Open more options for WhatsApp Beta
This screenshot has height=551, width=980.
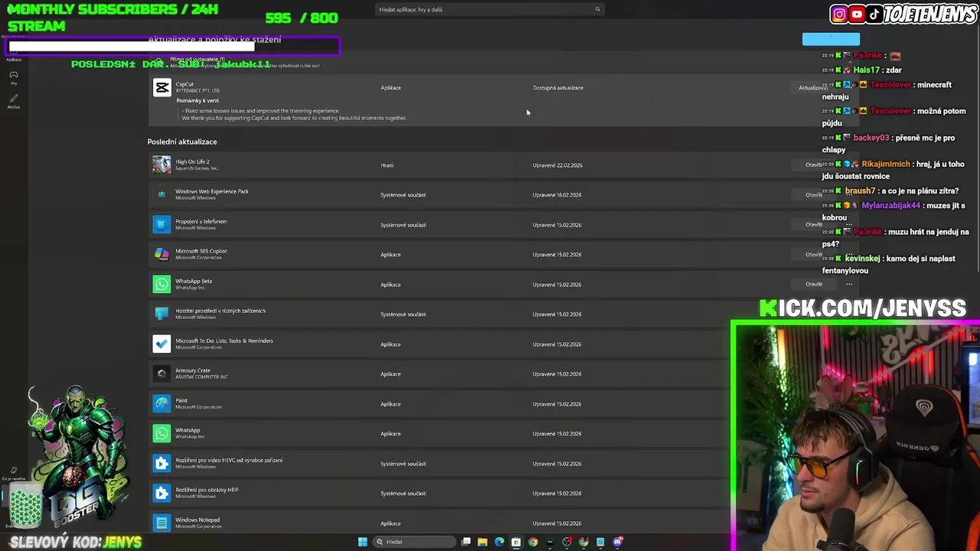click(849, 284)
